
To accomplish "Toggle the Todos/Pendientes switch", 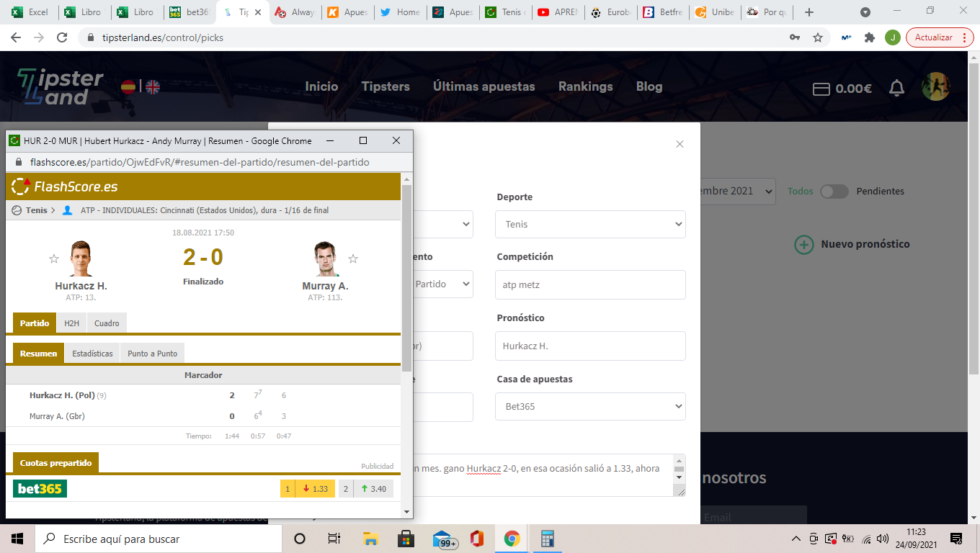I will (x=834, y=192).
